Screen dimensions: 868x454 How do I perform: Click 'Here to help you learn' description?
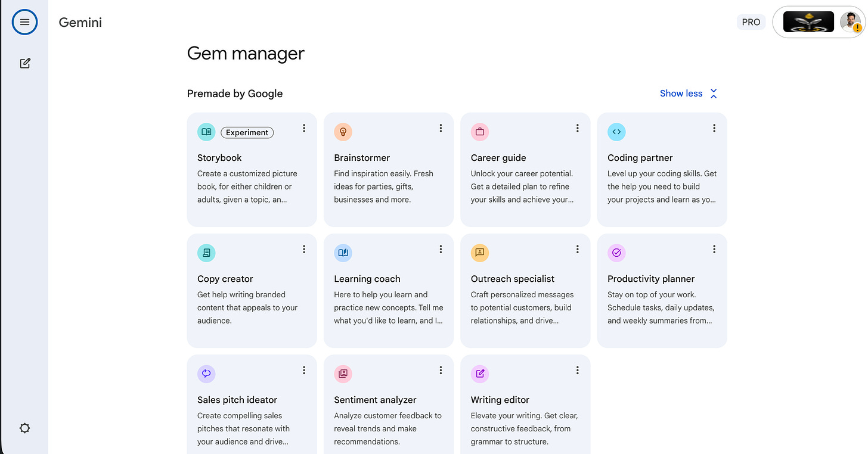click(389, 307)
